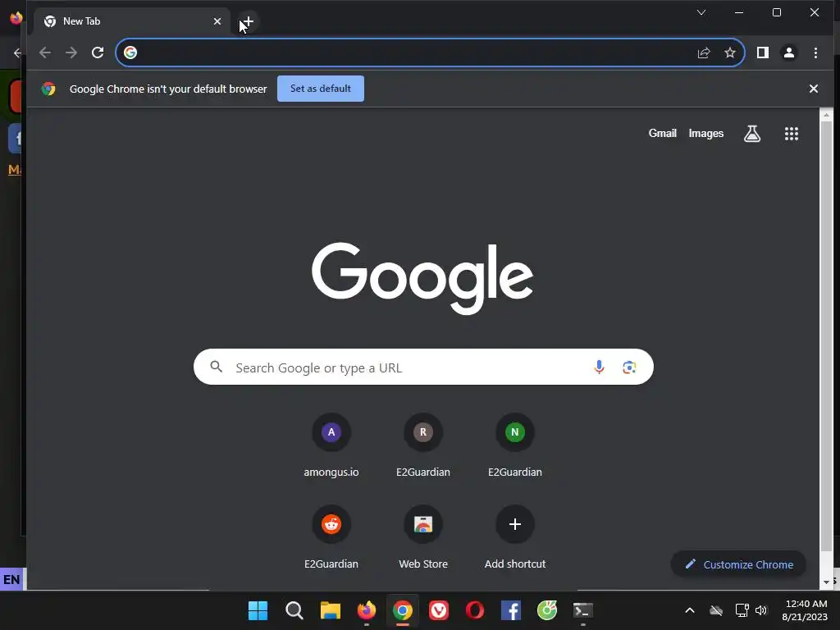Open the Windows Start menu
The width and height of the screenshot is (840, 630).
258,610
